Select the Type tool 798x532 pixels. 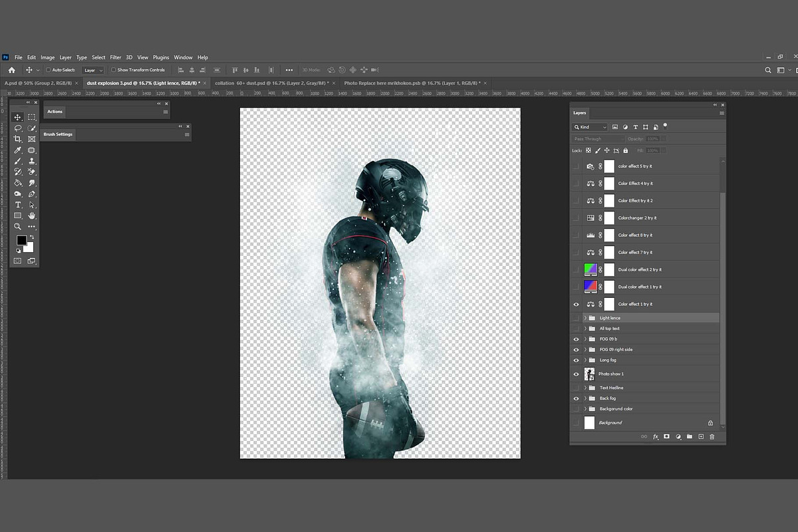click(x=18, y=205)
